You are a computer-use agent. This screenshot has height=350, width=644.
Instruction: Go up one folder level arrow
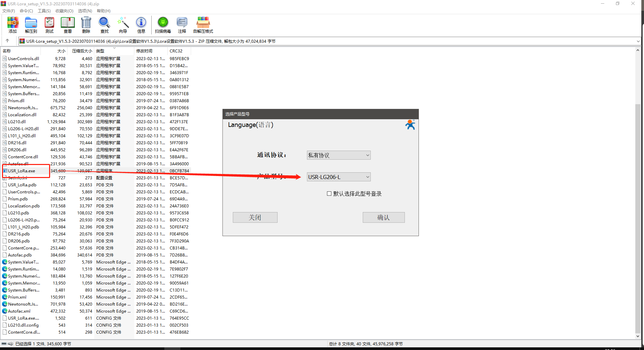7,41
